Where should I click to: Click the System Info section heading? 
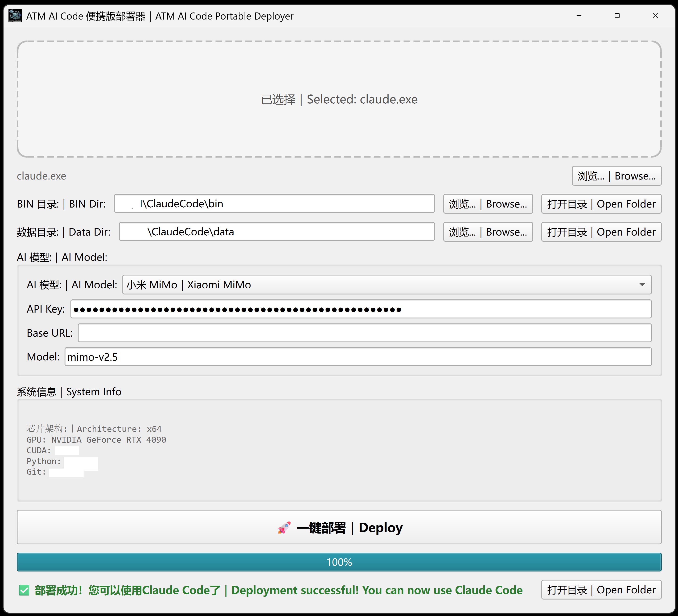(69, 392)
